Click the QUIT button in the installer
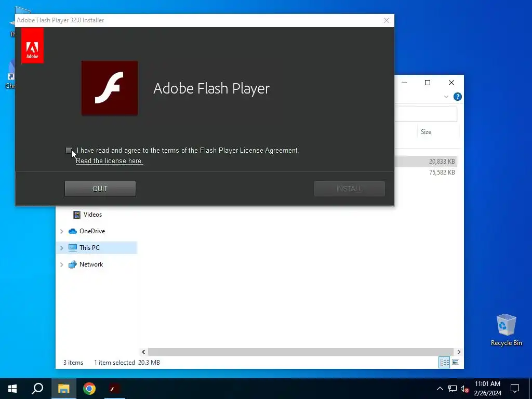The width and height of the screenshot is (532, 399). (100, 189)
